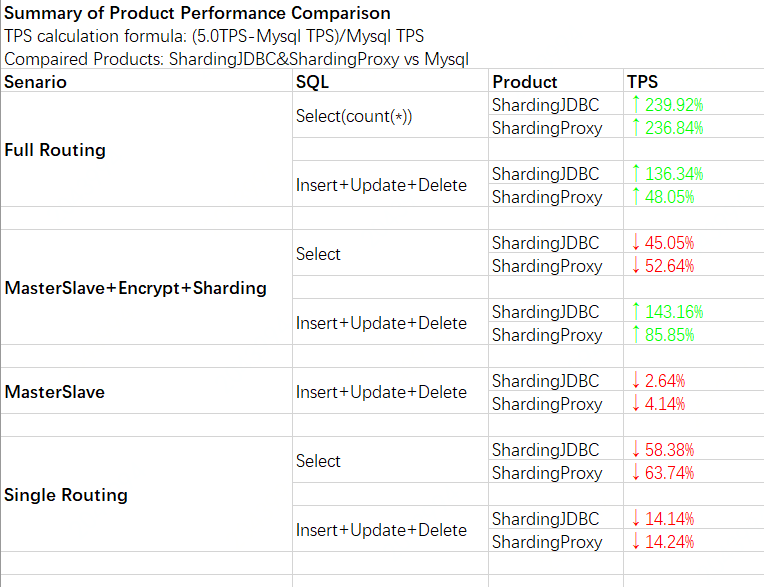Select the Senario column header cell
This screenshot has width=764, height=587.
36,82
